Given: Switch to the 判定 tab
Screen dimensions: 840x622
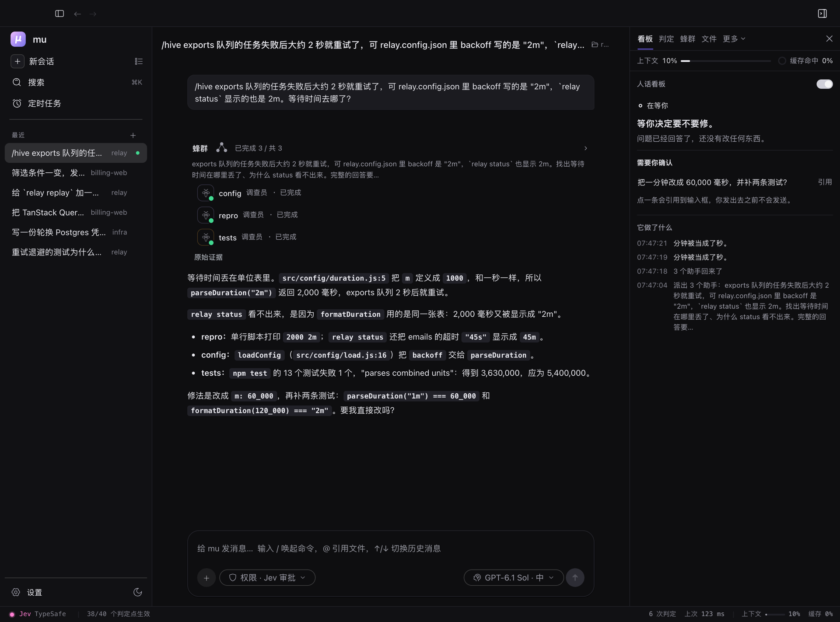Looking at the screenshot, I should pos(666,39).
